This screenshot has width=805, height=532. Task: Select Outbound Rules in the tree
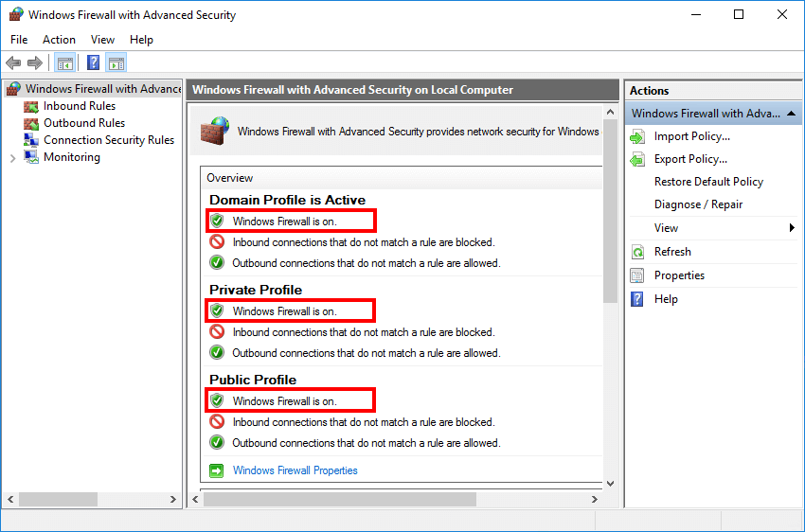(x=84, y=123)
